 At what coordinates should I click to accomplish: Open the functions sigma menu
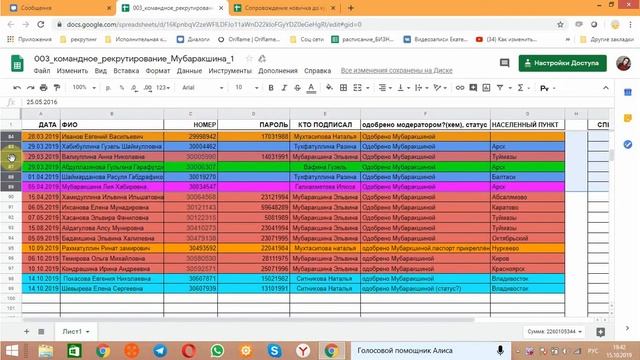[x=520, y=88]
